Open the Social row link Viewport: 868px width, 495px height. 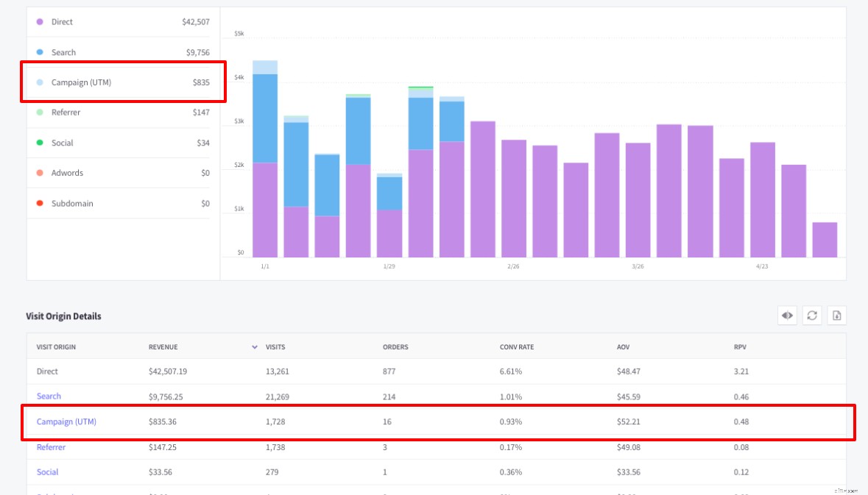[x=47, y=472]
